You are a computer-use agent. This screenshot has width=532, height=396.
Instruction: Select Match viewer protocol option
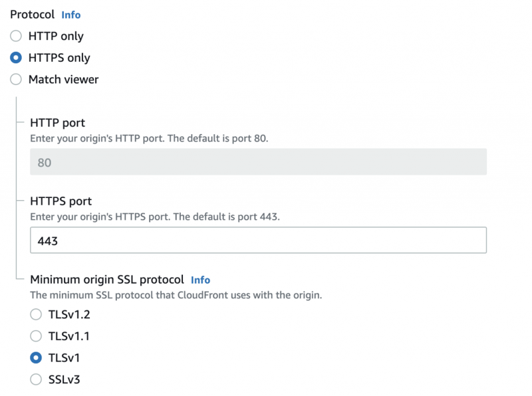[16, 80]
